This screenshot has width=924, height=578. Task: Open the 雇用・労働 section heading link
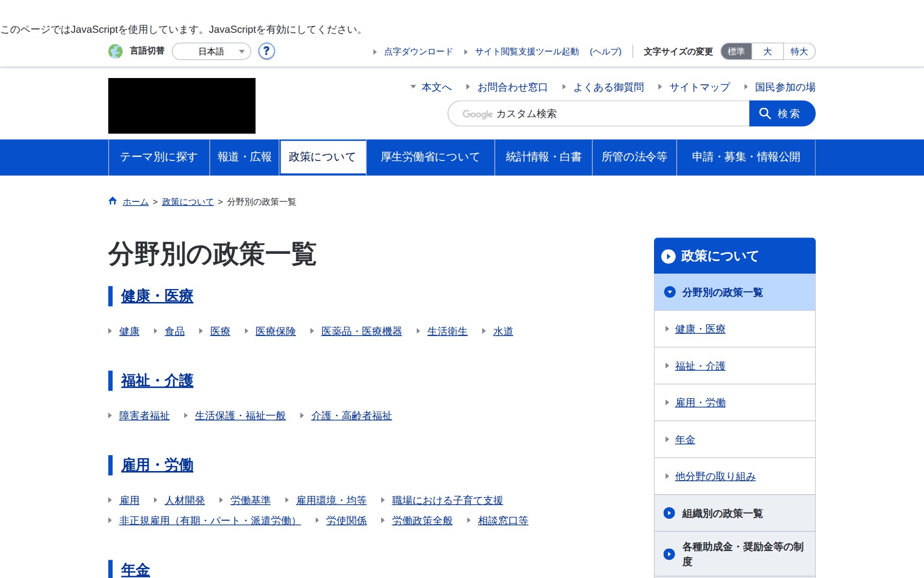[157, 465]
